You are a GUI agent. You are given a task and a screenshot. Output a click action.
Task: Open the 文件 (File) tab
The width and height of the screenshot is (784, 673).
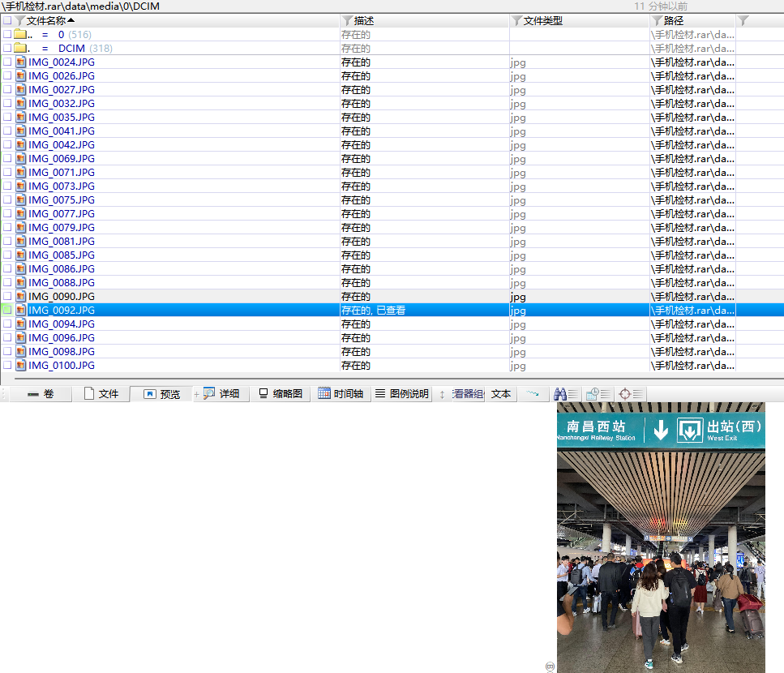[101, 394]
